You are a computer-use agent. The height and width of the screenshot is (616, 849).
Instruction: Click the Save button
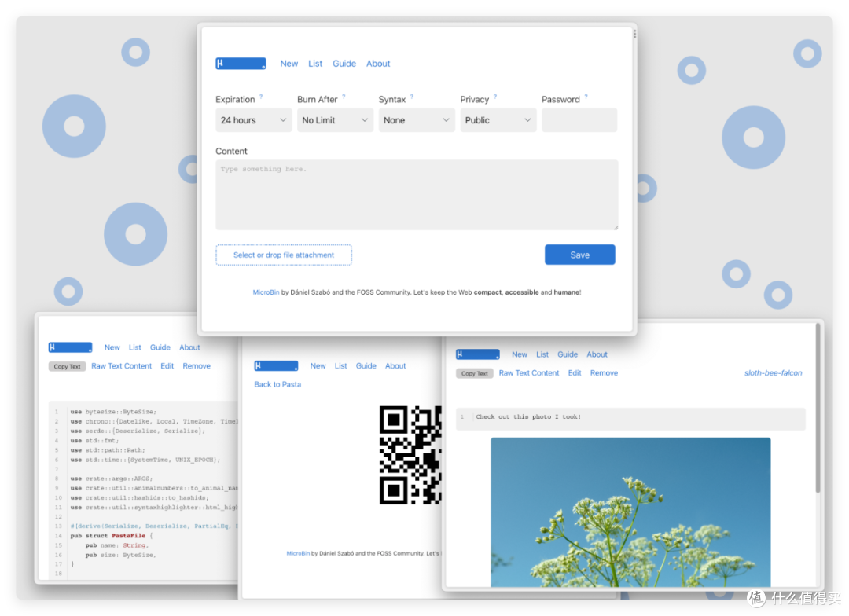coord(580,255)
